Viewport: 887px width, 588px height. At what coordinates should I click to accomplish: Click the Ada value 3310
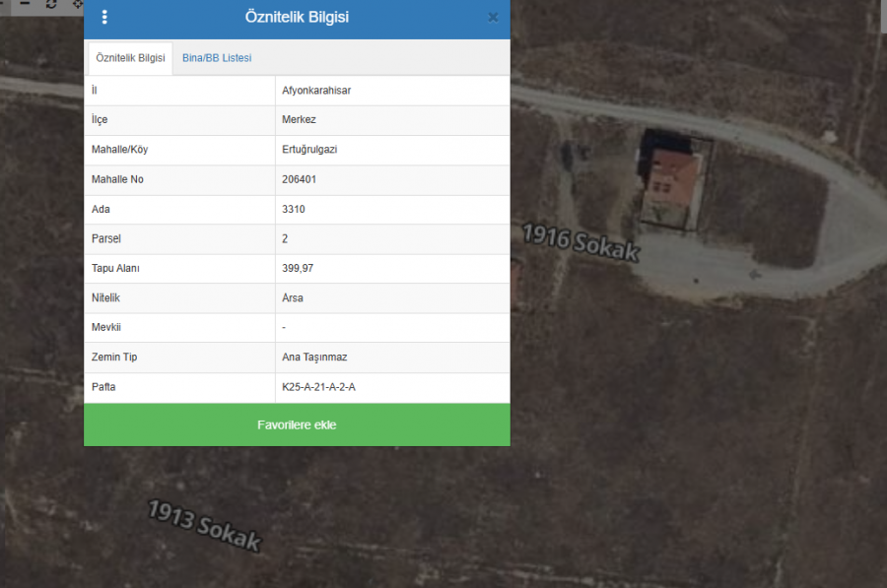(294, 209)
